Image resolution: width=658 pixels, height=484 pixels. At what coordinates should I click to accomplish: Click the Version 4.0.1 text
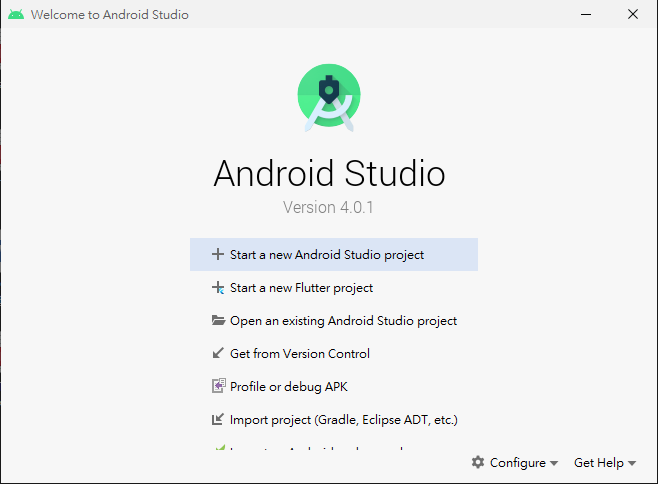pyautogui.click(x=328, y=207)
